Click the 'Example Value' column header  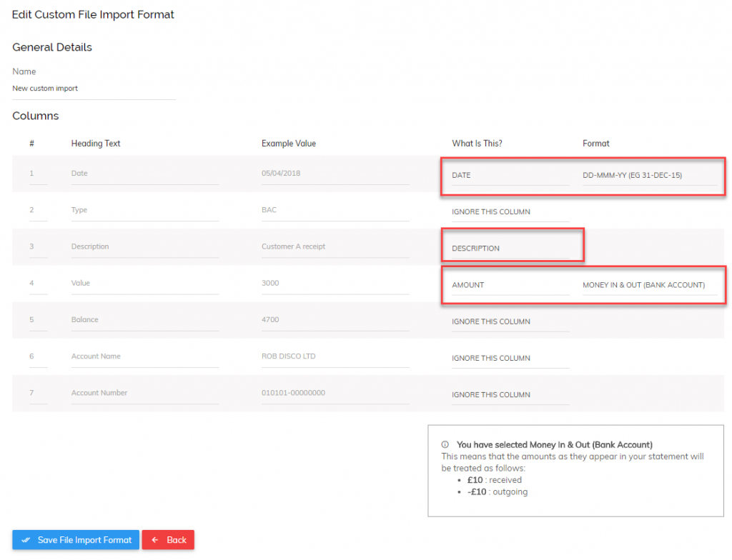point(289,144)
